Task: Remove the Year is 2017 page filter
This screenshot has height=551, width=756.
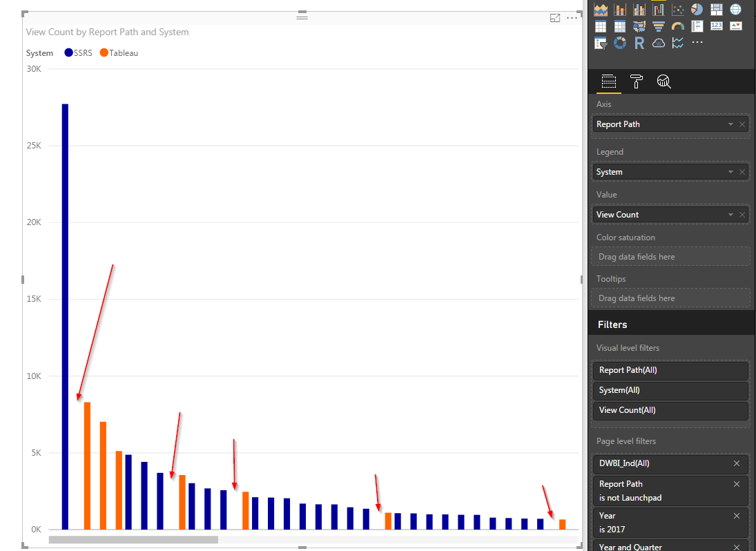Action: (x=737, y=516)
